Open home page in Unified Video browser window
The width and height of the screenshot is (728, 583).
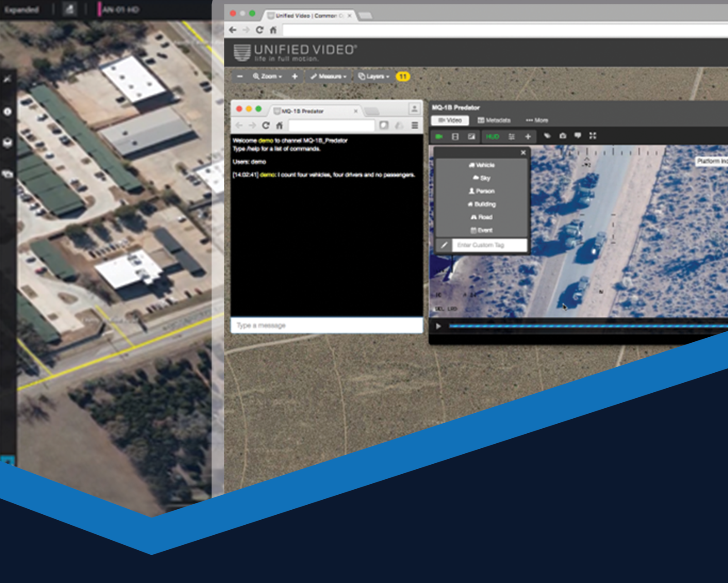click(273, 30)
